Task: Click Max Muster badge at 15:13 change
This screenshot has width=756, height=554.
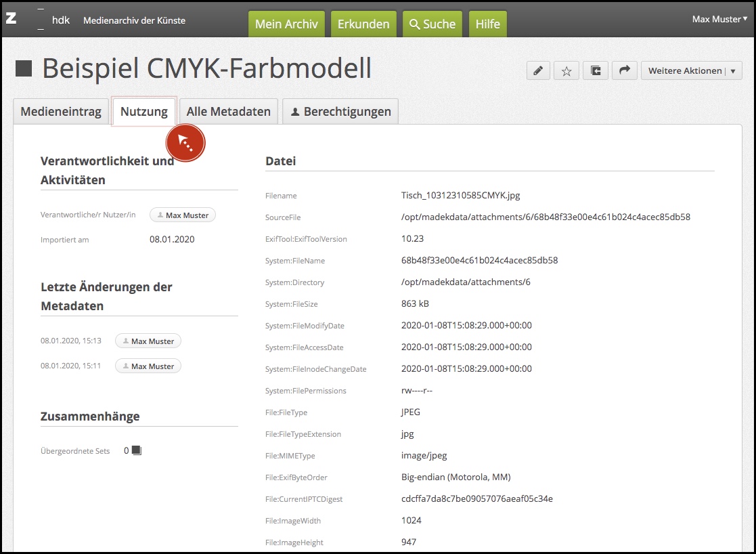Action: point(148,341)
